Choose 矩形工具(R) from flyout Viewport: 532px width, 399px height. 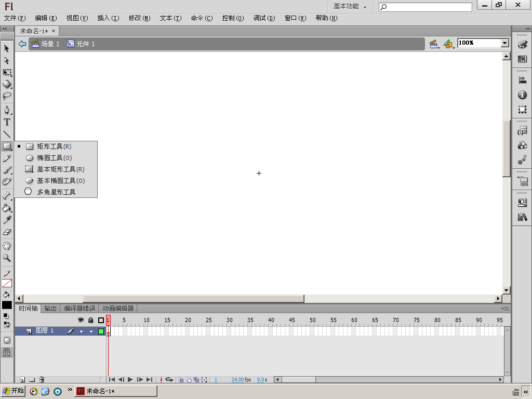click(x=56, y=147)
